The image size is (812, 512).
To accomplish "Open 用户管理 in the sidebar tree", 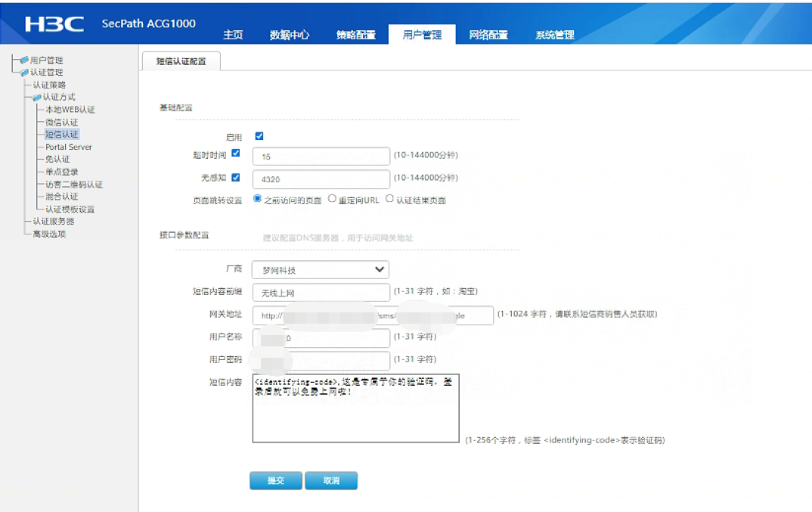I will click(47, 60).
